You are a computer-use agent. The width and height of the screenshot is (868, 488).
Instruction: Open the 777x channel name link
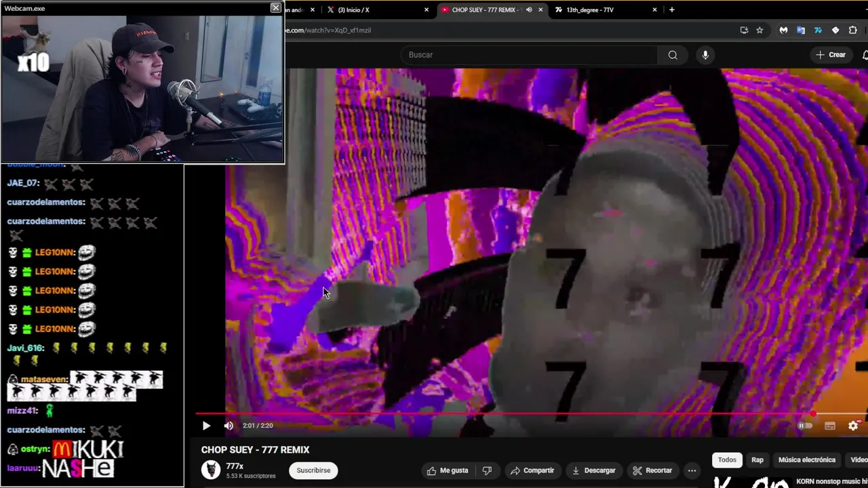(235, 466)
